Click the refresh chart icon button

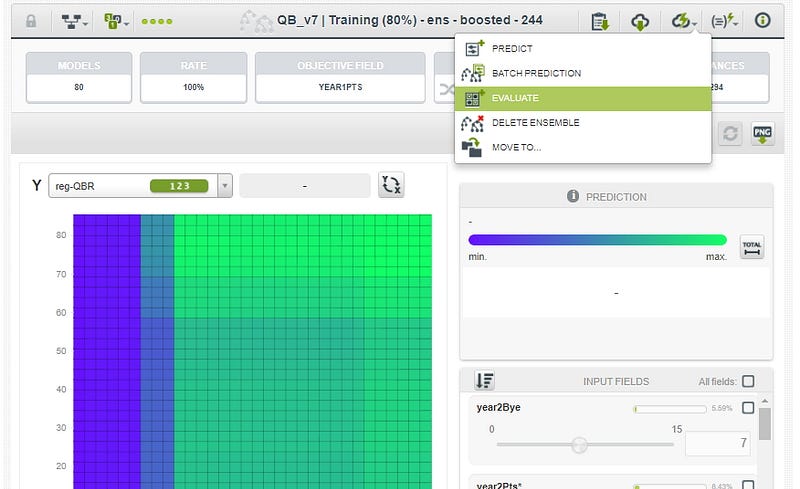730,134
